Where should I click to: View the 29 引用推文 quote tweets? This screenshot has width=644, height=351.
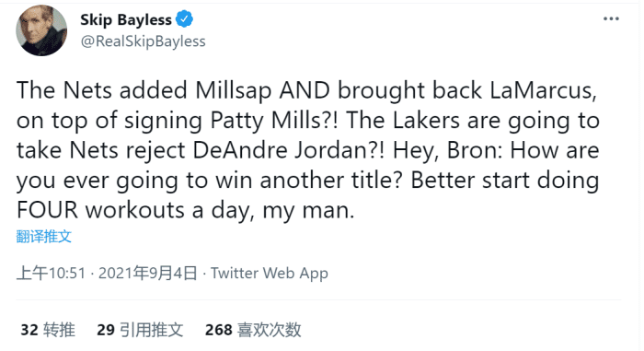[140, 330]
